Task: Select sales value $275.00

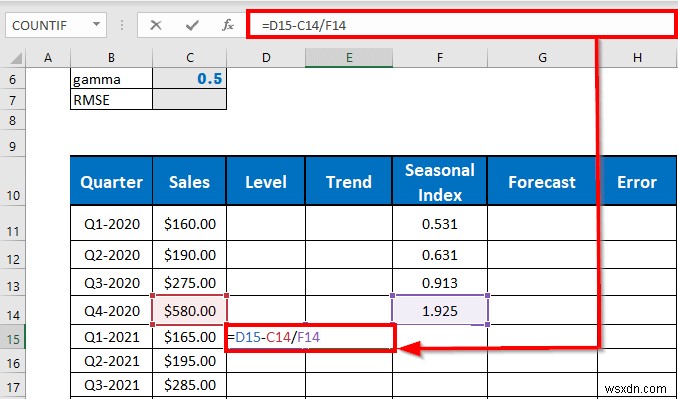Action: pyautogui.click(x=189, y=283)
